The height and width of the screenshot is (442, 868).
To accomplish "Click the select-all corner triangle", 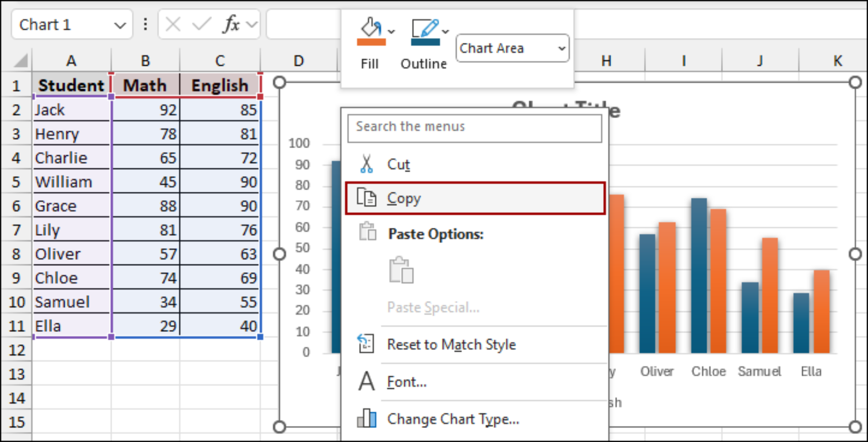I will click(x=20, y=61).
